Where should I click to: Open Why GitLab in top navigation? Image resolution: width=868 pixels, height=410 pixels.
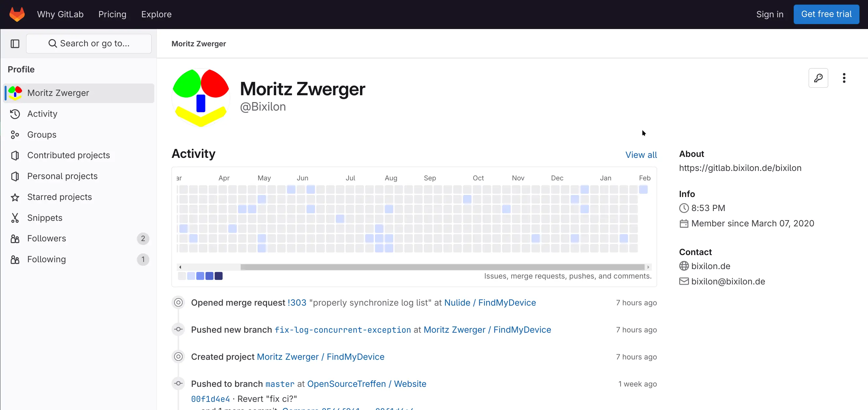tap(60, 14)
